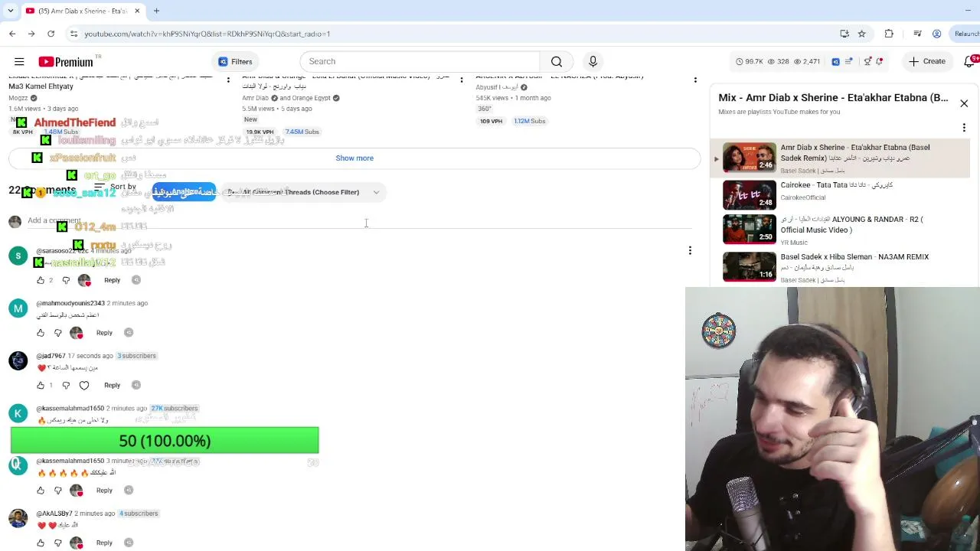980x551 pixels.
Task: Heart the comment by @jad7967
Action: 84,385
